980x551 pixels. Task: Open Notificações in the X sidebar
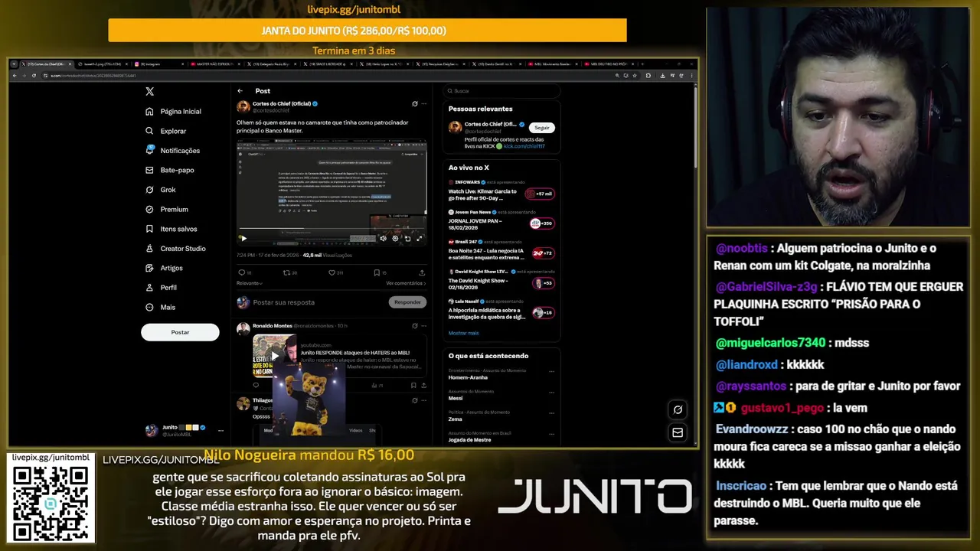[x=173, y=151]
